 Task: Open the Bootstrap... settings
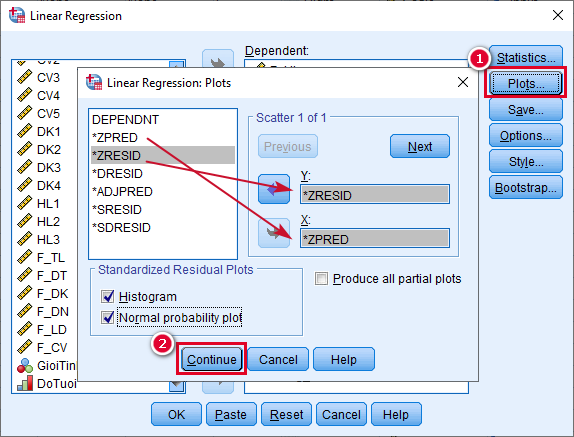(x=526, y=187)
